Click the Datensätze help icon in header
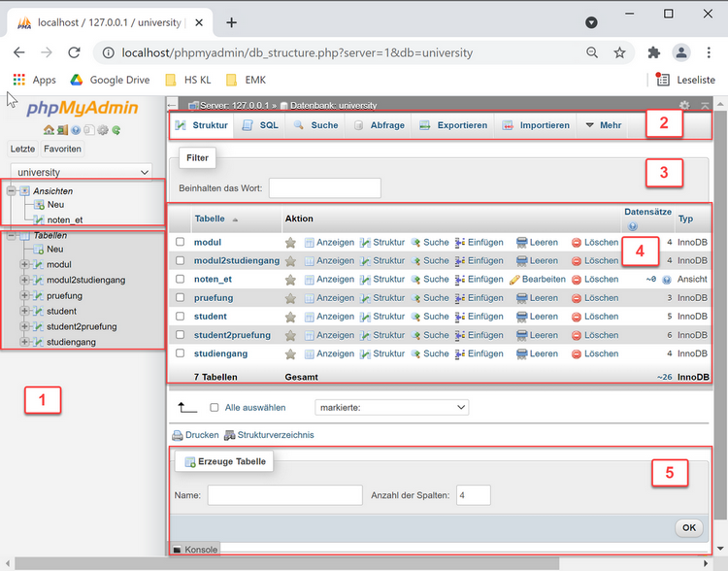 click(x=633, y=226)
